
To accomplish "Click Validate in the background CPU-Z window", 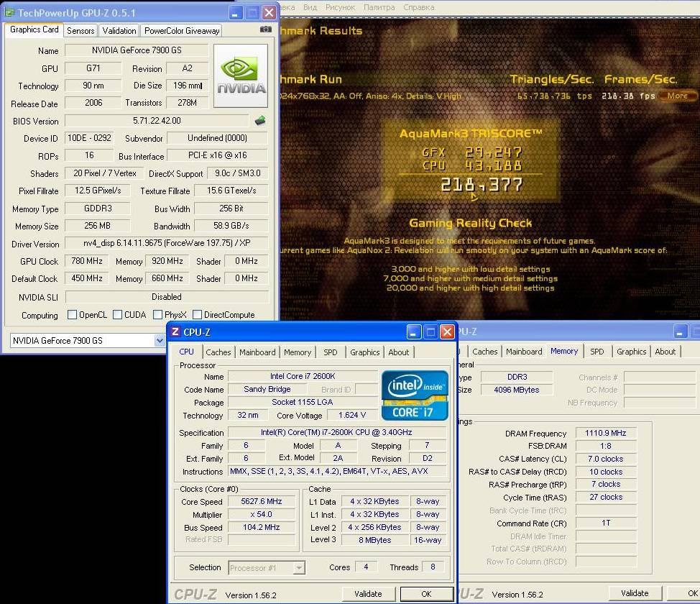I will (x=635, y=592).
